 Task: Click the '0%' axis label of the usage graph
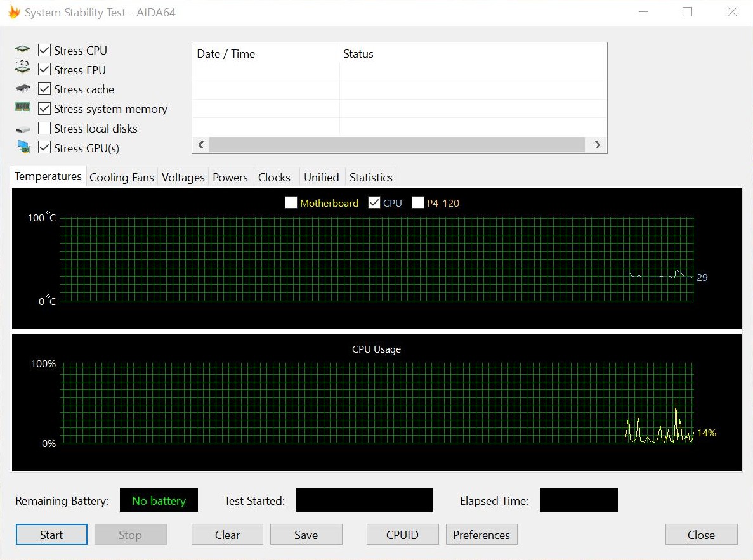[48, 443]
